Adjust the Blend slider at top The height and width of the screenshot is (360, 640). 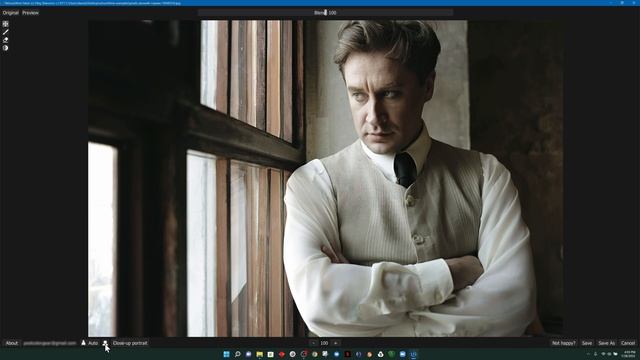point(325,13)
